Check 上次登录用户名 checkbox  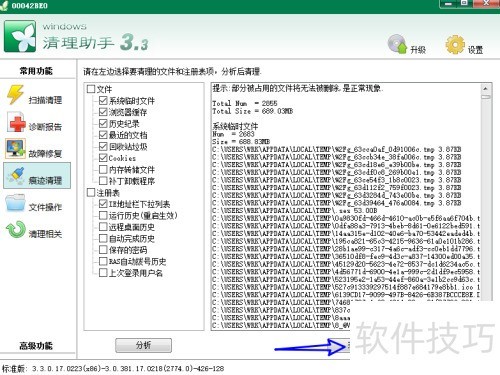click(x=103, y=273)
